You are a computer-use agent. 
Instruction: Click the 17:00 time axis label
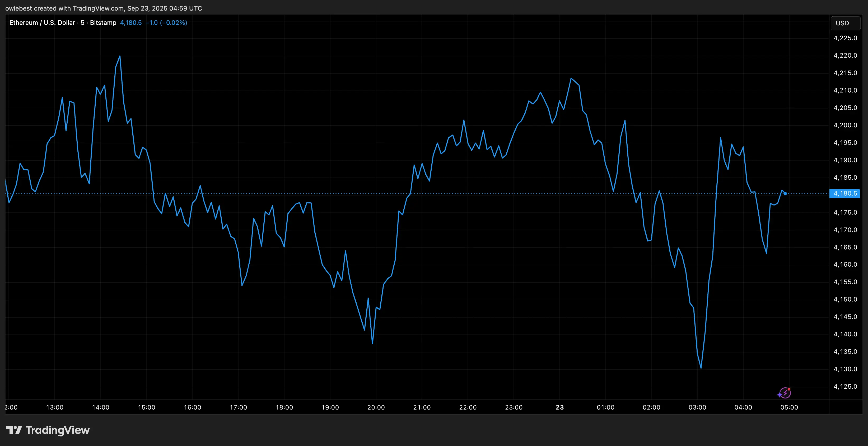point(238,407)
